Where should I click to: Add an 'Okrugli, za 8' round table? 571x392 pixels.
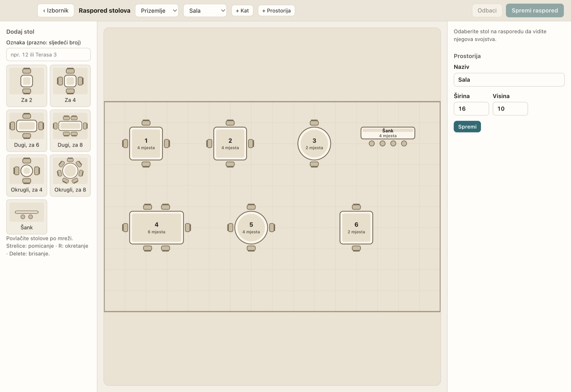70,175
